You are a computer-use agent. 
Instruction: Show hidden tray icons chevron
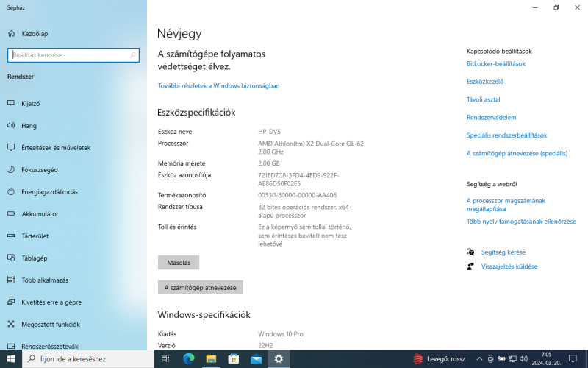coord(479,359)
